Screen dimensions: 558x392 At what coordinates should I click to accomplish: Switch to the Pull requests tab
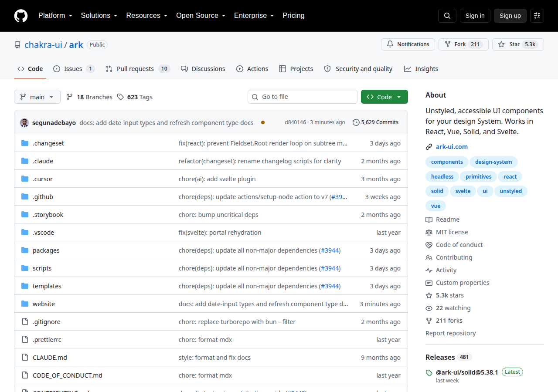coord(137,69)
